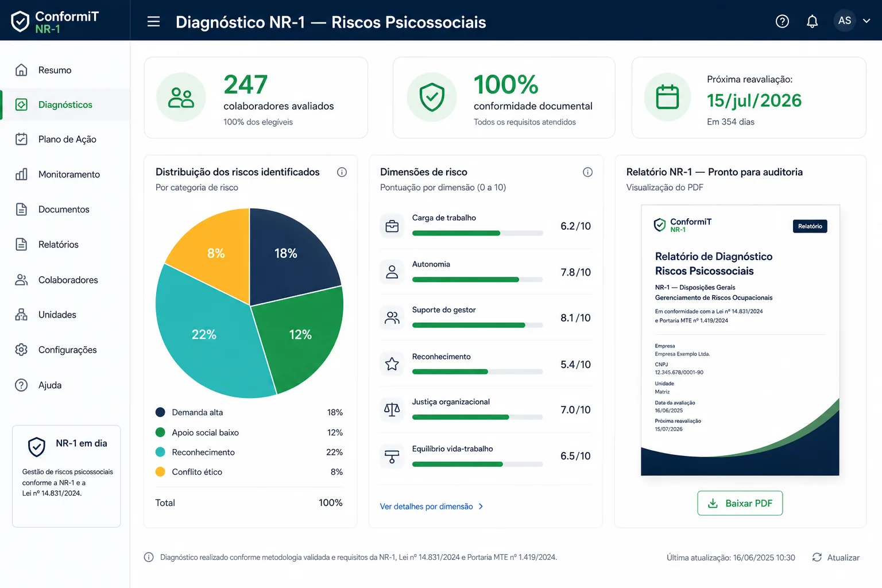Click the Relatório badge on PDF preview
The width and height of the screenshot is (882, 588).
coord(810,226)
